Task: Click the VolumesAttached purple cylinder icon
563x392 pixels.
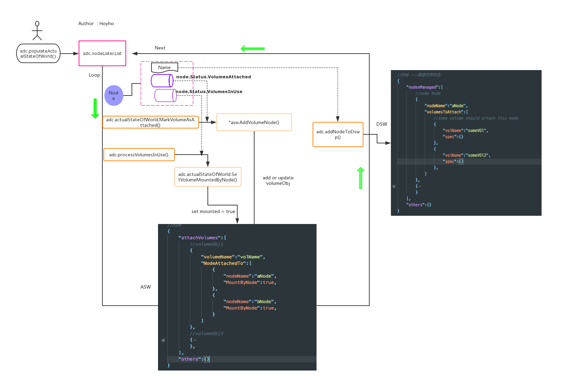Action: click(162, 81)
